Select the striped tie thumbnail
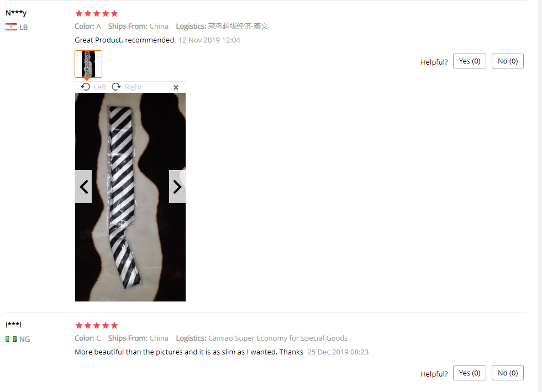This screenshot has height=392, width=542. click(88, 64)
